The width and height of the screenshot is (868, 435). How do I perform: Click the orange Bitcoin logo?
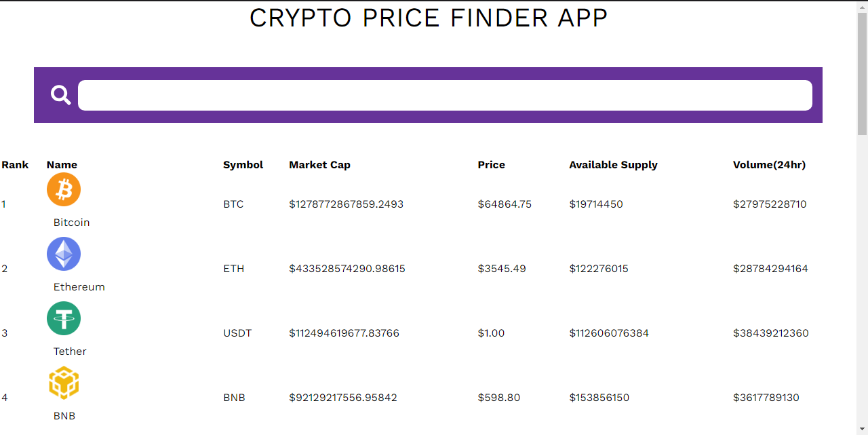coord(64,189)
